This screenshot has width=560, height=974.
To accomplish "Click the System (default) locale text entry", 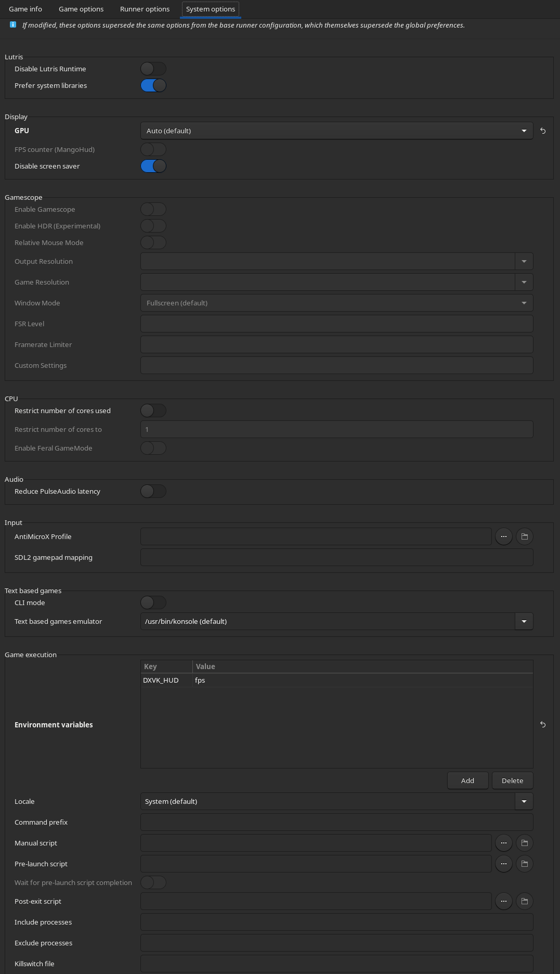I will coord(328,801).
